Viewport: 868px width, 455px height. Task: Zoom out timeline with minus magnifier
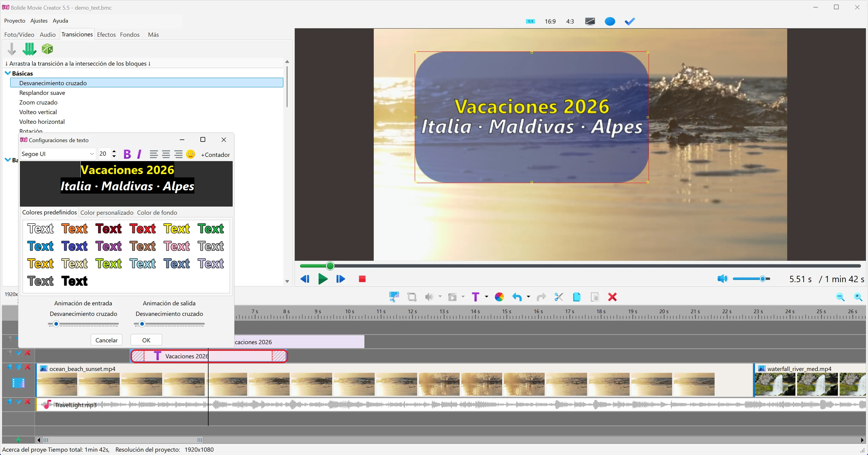(x=840, y=297)
